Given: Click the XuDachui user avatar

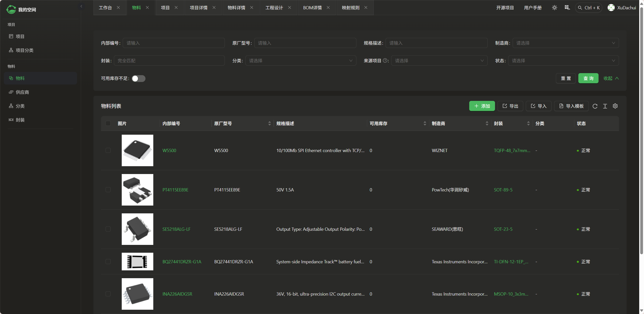Looking at the screenshot, I should click(611, 8).
